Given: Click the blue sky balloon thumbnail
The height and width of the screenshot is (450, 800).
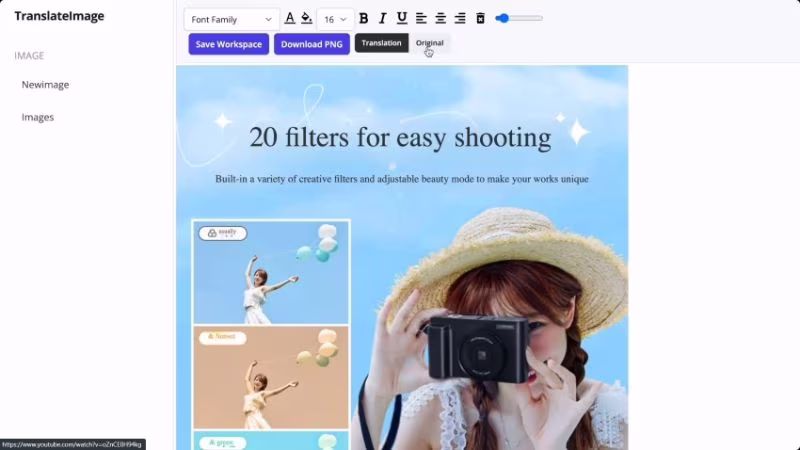Looking at the screenshot, I should (x=271, y=273).
